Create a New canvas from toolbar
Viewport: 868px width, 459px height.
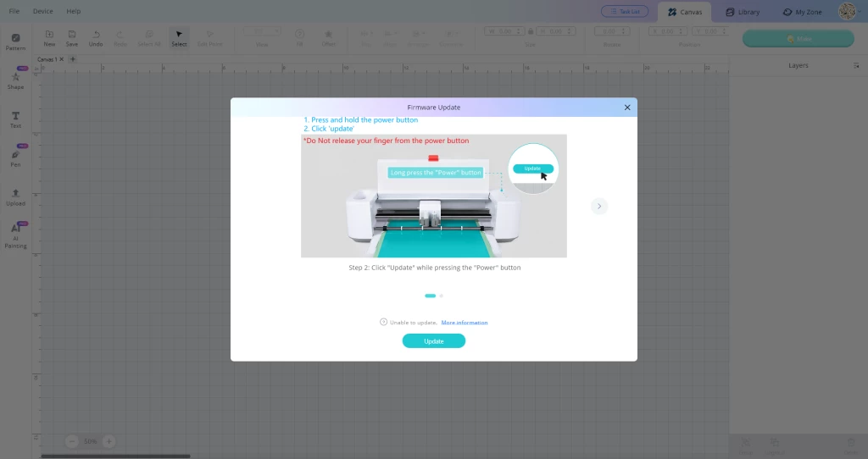point(49,38)
